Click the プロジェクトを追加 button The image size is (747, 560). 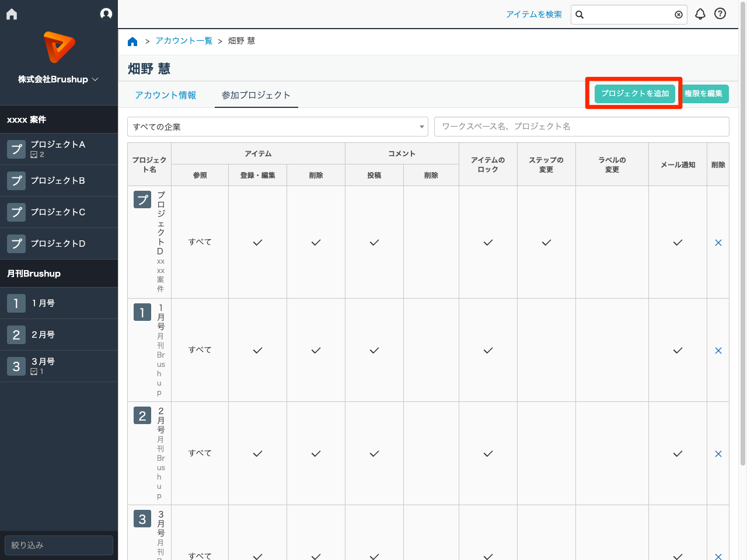point(635,93)
